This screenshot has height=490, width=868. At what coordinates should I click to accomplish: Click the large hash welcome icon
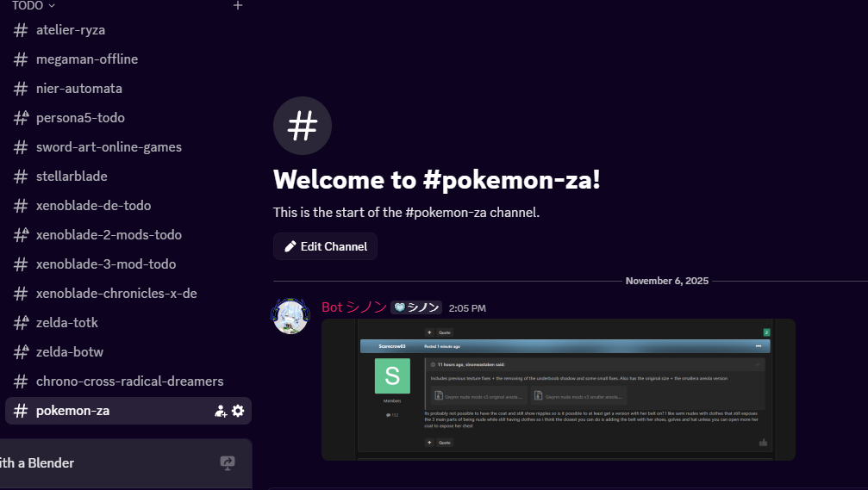(303, 126)
